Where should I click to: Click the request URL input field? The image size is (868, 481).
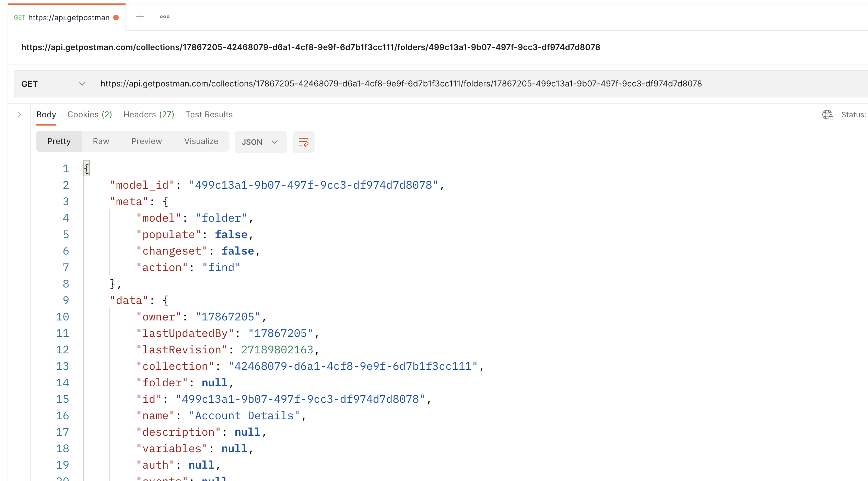coord(401,84)
